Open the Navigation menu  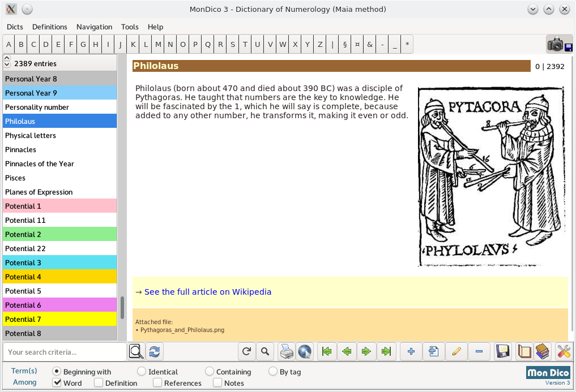(95, 27)
